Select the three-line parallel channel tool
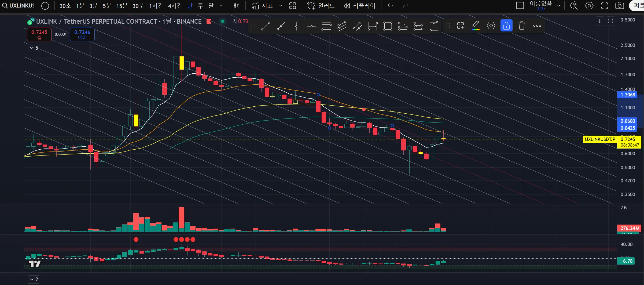Viewport: 644px width, 285px height. point(342,26)
